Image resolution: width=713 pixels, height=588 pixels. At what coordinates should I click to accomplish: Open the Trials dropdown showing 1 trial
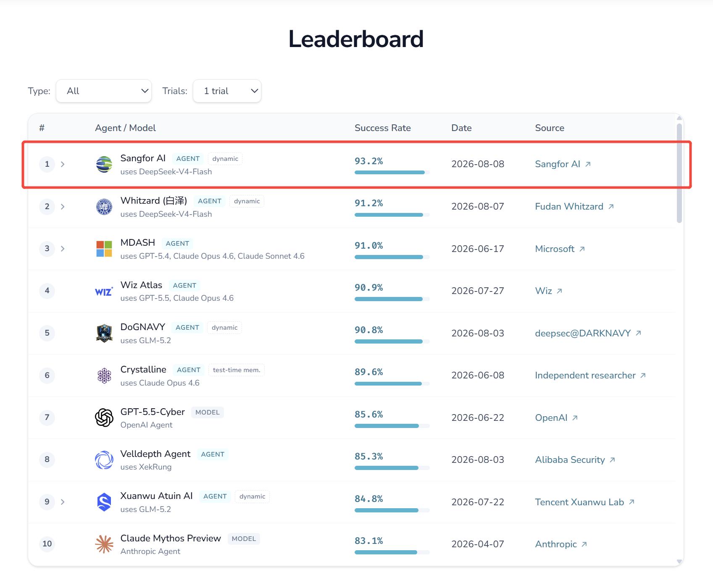[x=227, y=91]
